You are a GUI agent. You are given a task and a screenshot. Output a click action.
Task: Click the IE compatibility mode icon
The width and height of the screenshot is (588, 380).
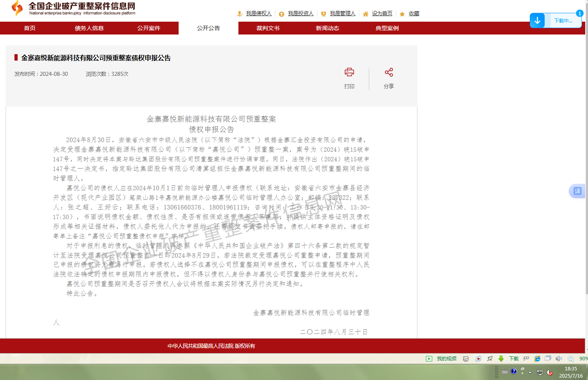[x=537, y=359]
